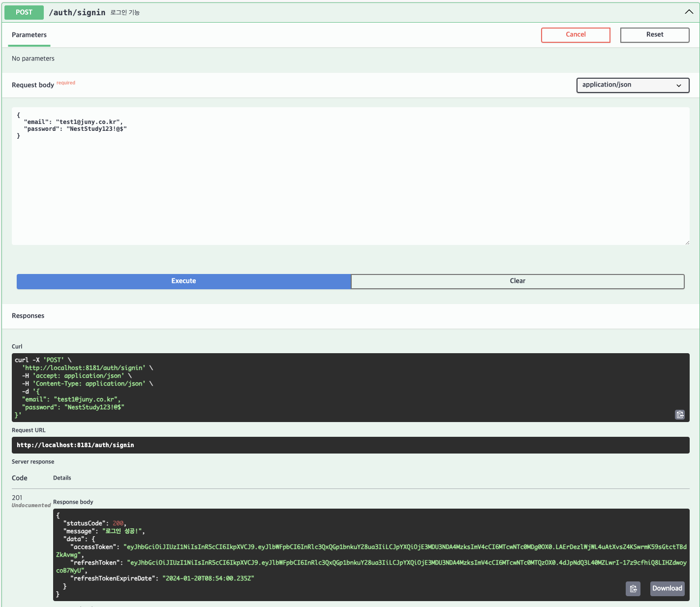Screen dimensions: 700x607
Task: Click the "Server response" label
Action: coord(33,462)
